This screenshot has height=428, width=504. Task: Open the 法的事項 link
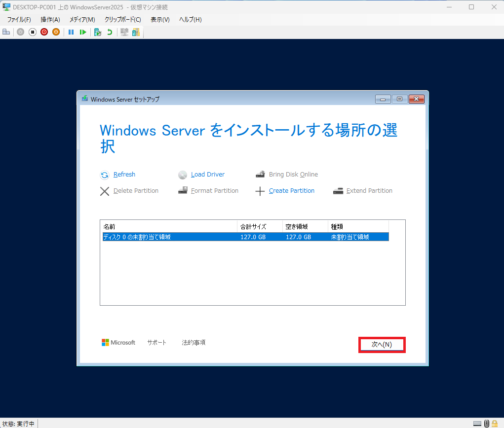(x=194, y=343)
